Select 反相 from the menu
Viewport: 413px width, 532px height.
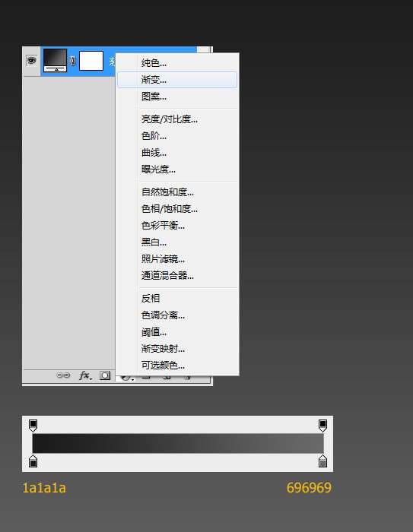pos(177,299)
